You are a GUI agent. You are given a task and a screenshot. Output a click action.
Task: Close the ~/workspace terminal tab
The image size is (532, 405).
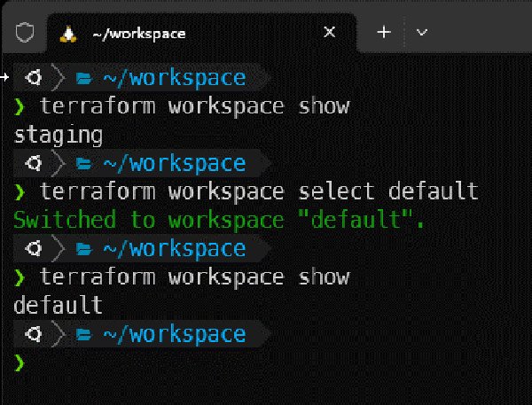[x=330, y=32]
